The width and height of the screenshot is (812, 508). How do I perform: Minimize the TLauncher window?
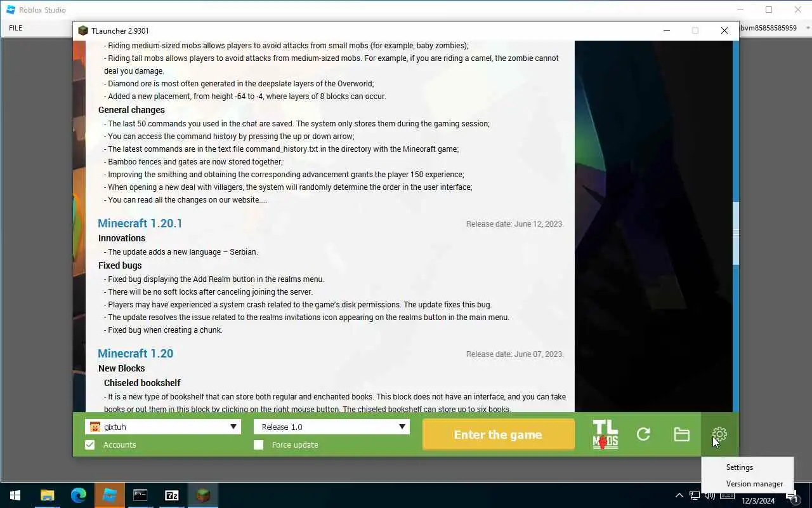click(667, 30)
